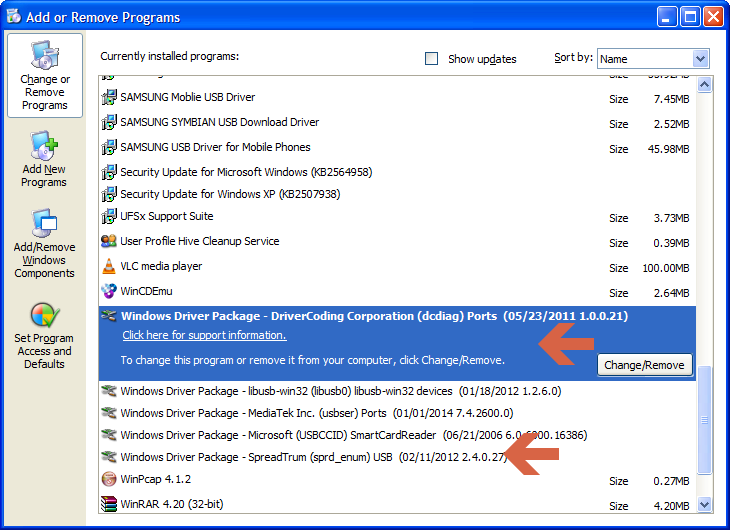Click User Profile Hive Cleanup Service icon
Screen dimensions: 730x530
click(109, 241)
